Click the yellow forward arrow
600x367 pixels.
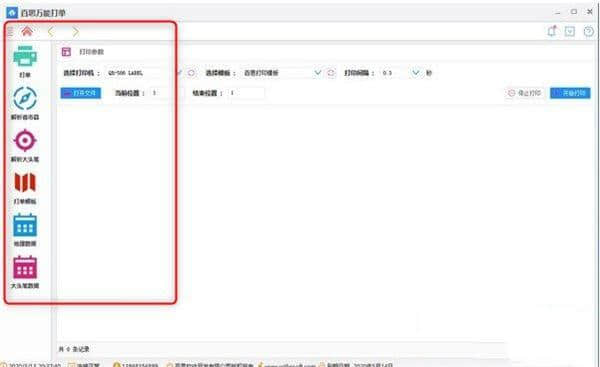point(75,32)
